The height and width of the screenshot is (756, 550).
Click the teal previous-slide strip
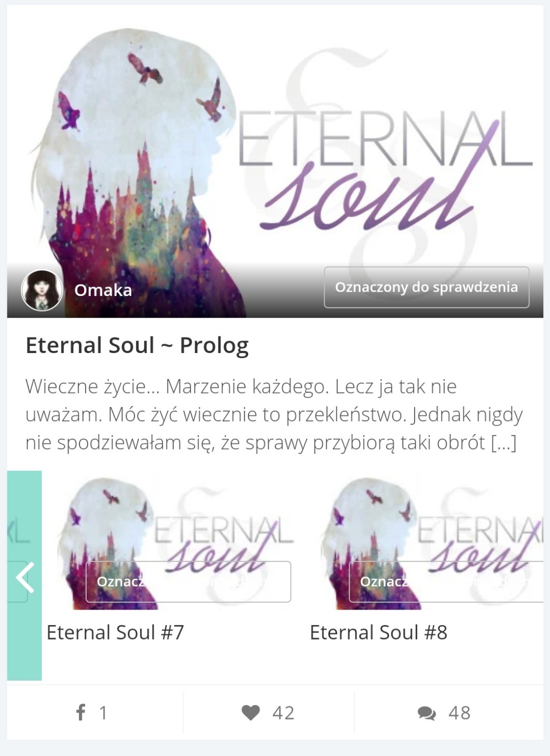click(24, 575)
